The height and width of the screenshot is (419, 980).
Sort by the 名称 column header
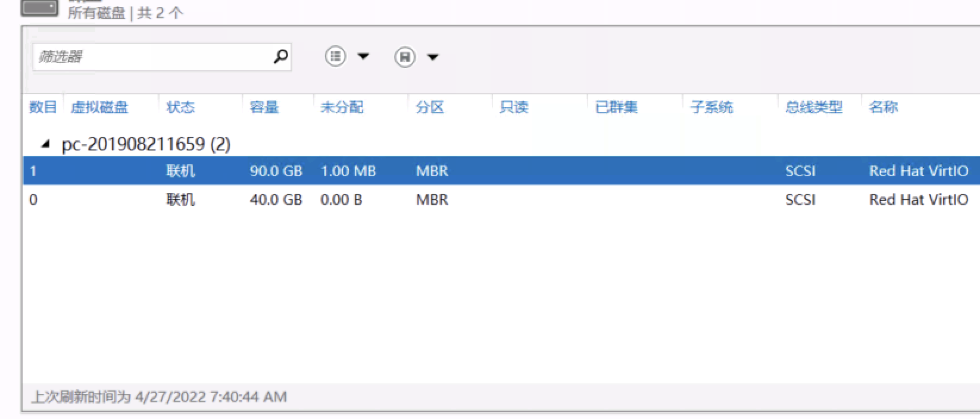883,107
